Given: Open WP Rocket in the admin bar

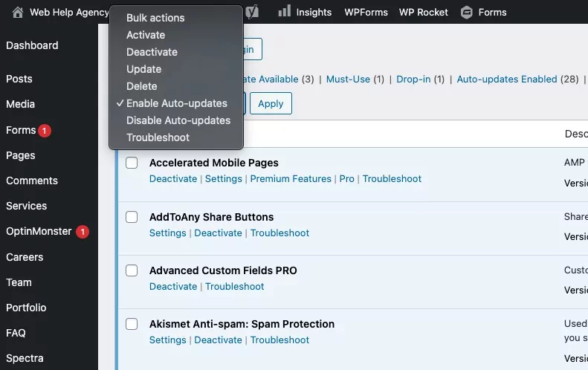Looking at the screenshot, I should click(x=424, y=13).
